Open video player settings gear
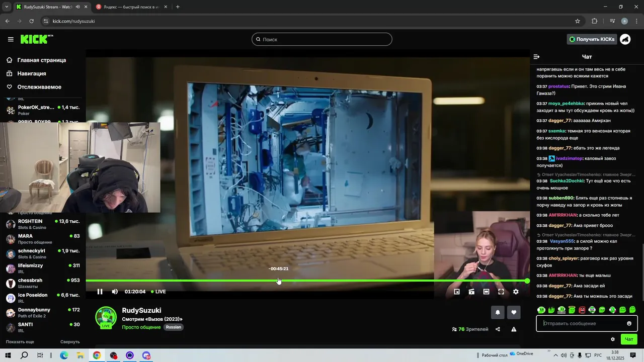This screenshot has height=362, width=644. click(x=516, y=292)
